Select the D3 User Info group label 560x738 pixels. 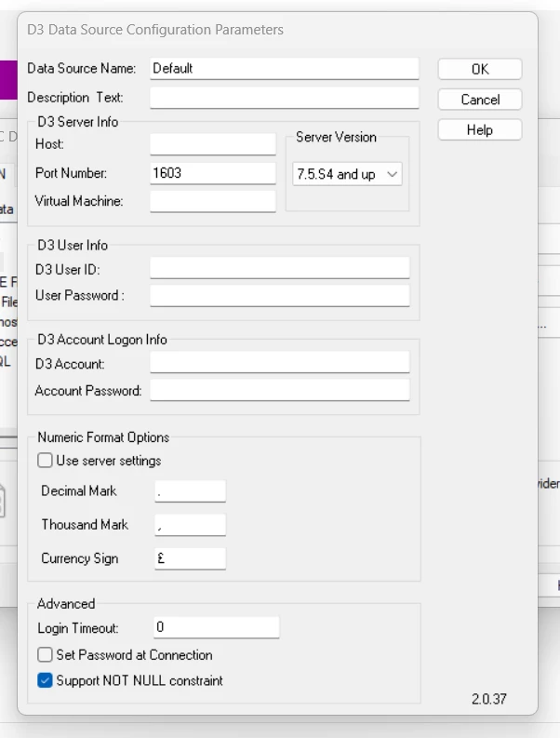click(73, 245)
